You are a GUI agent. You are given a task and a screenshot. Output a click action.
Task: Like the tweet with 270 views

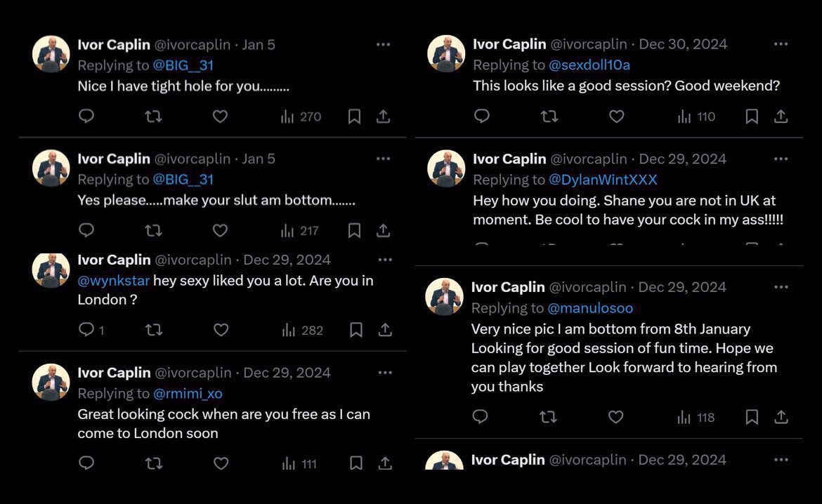220,117
